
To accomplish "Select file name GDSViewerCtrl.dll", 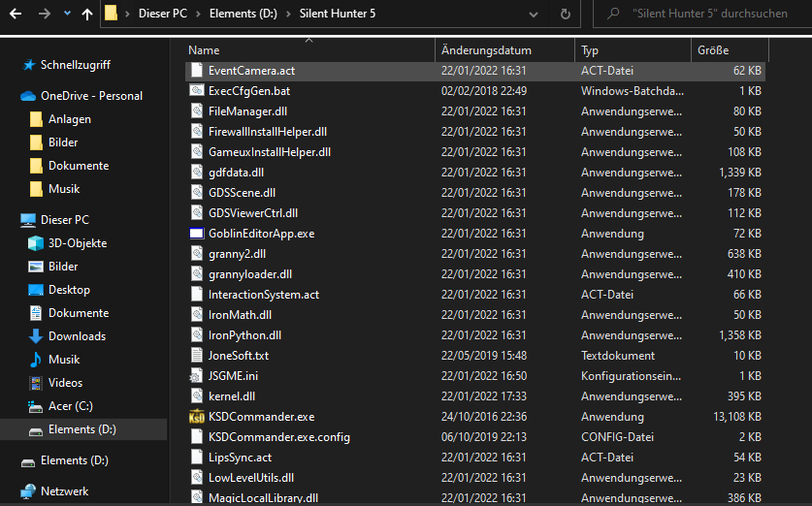I will click(252, 213).
